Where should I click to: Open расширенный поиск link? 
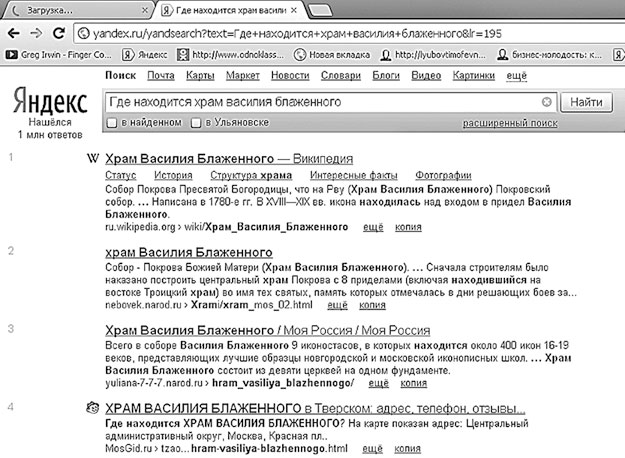point(510,123)
